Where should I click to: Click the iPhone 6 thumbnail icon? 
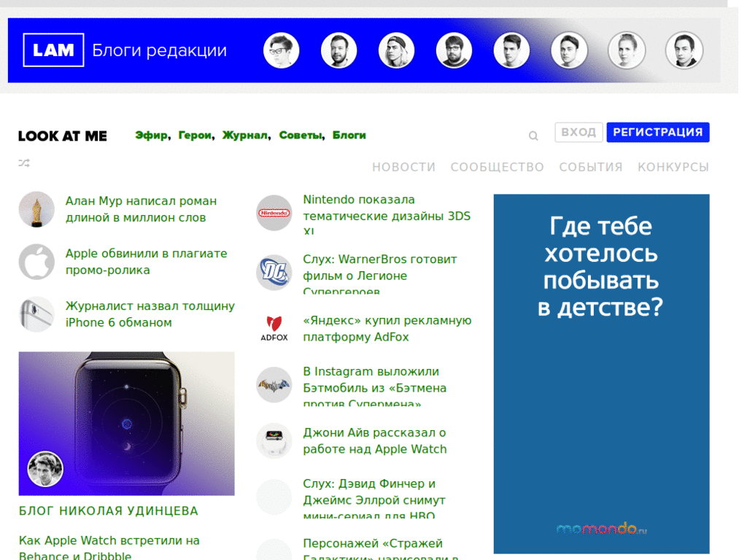(36, 314)
